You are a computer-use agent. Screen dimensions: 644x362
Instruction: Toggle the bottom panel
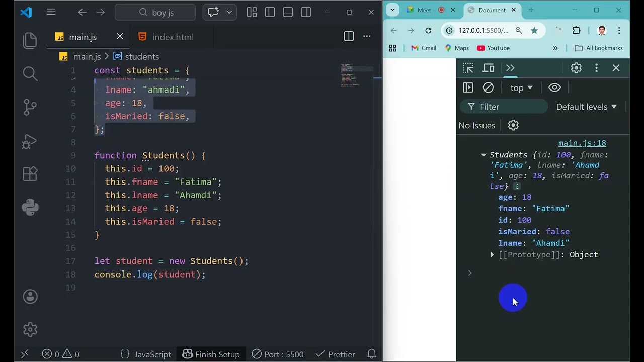click(x=288, y=12)
